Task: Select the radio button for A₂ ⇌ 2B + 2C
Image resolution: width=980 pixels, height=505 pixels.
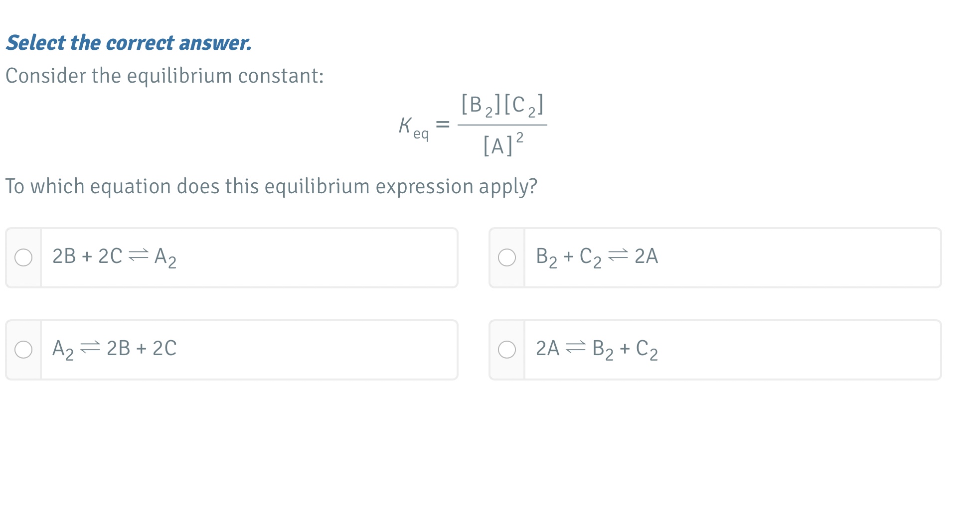Action: pos(23,350)
